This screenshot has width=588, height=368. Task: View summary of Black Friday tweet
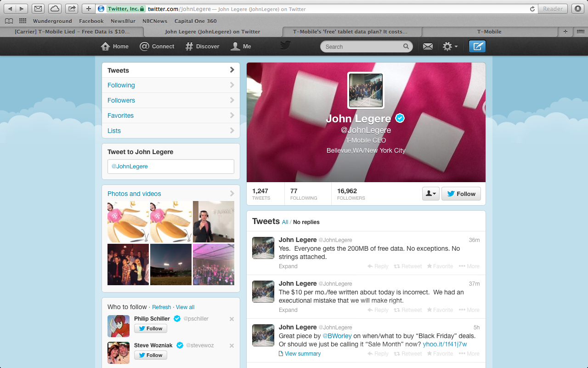point(300,354)
